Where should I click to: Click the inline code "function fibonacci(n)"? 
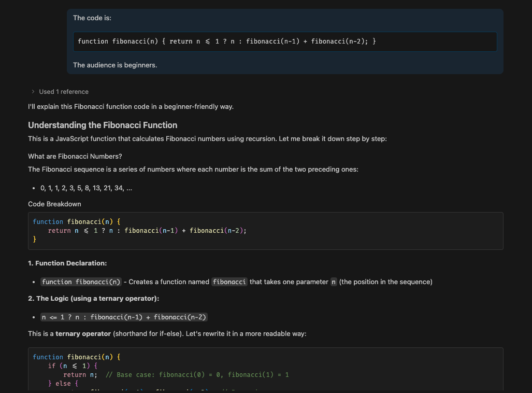[x=81, y=282]
